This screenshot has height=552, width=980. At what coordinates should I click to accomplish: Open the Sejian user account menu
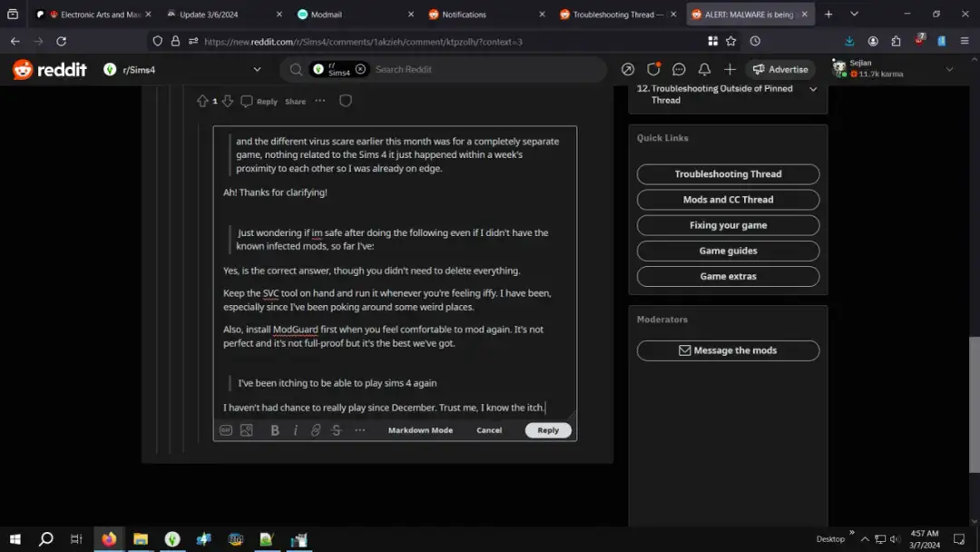pos(949,69)
